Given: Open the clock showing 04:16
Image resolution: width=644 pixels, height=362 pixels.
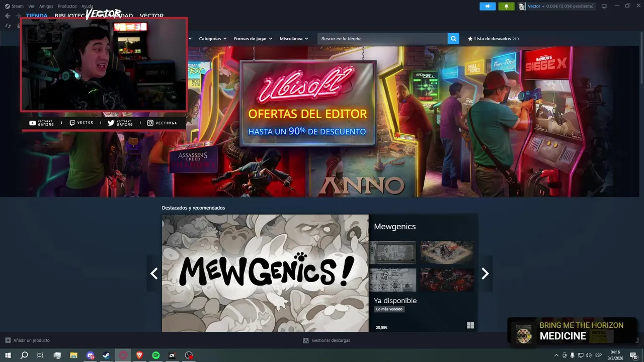Looking at the screenshot, I should (616, 355).
